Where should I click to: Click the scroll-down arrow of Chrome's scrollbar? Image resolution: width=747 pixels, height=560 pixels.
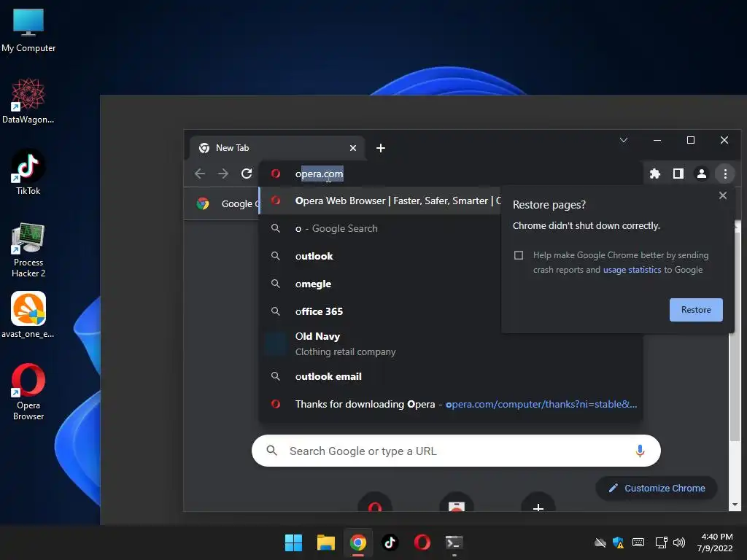735,505
